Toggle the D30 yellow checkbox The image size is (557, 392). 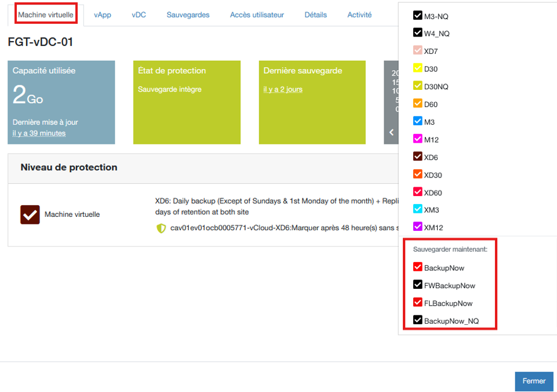coord(417,68)
